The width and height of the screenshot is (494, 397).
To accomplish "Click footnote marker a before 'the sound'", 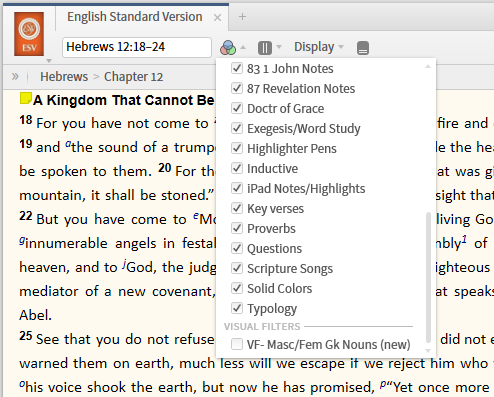I will click(x=68, y=144).
